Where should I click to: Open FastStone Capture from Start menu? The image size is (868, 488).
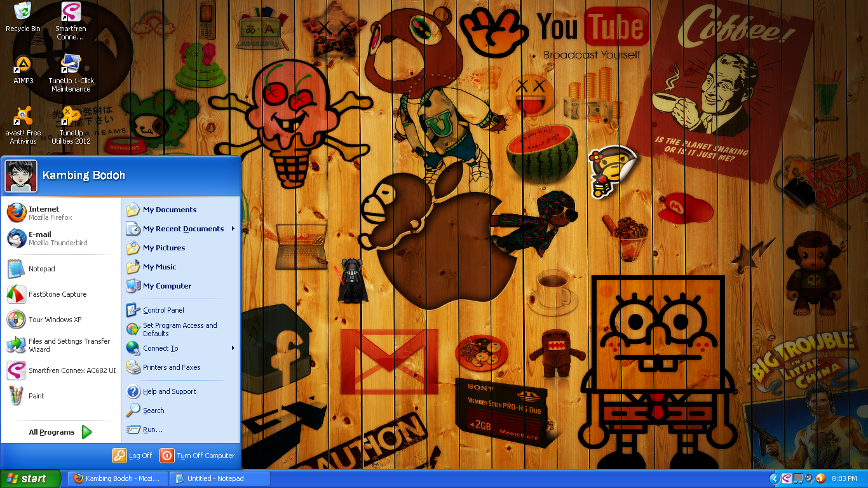61,294
